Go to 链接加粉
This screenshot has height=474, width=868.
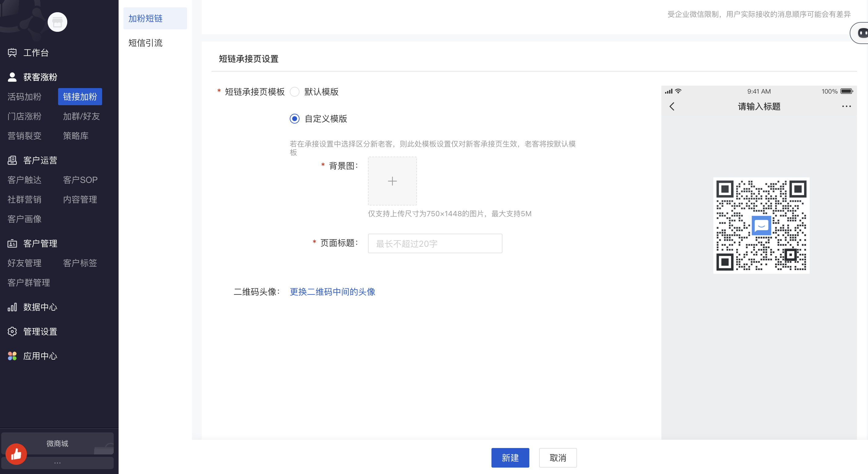(x=80, y=97)
